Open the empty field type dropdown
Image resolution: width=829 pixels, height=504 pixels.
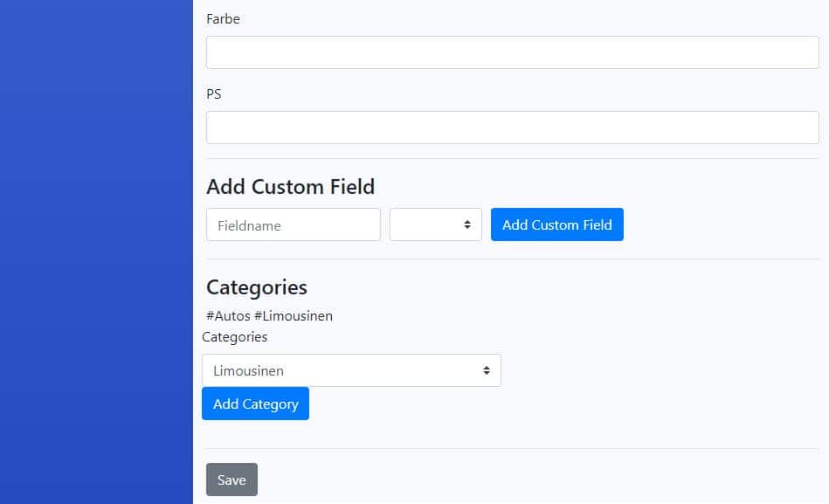point(436,224)
